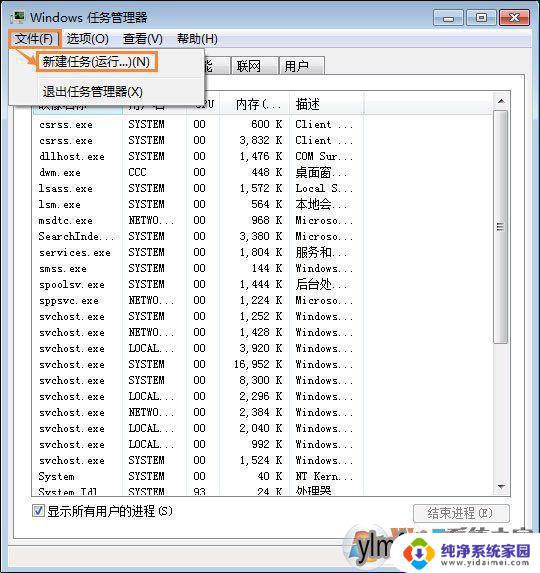
Task: Click the 3,920 K memory value
Action: pyautogui.click(x=261, y=348)
